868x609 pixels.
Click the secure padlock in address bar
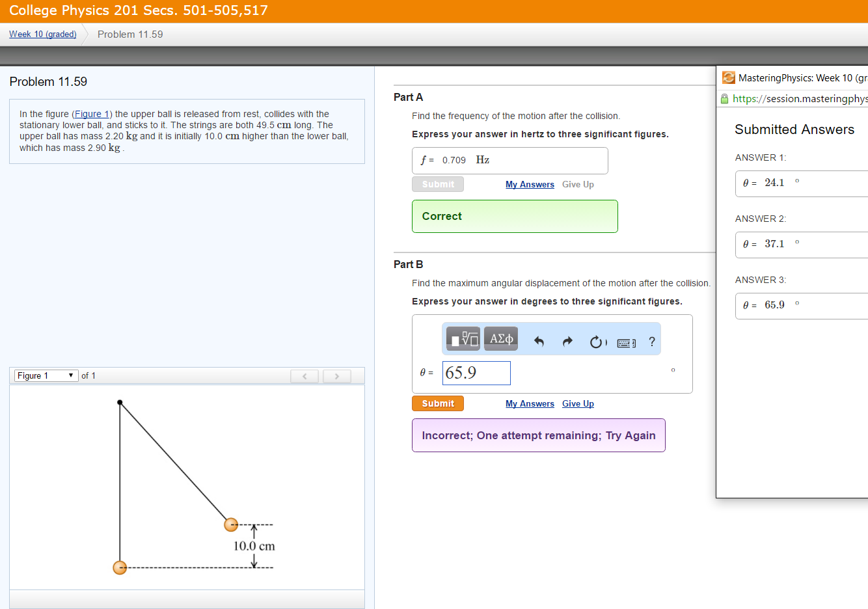pyautogui.click(x=725, y=98)
